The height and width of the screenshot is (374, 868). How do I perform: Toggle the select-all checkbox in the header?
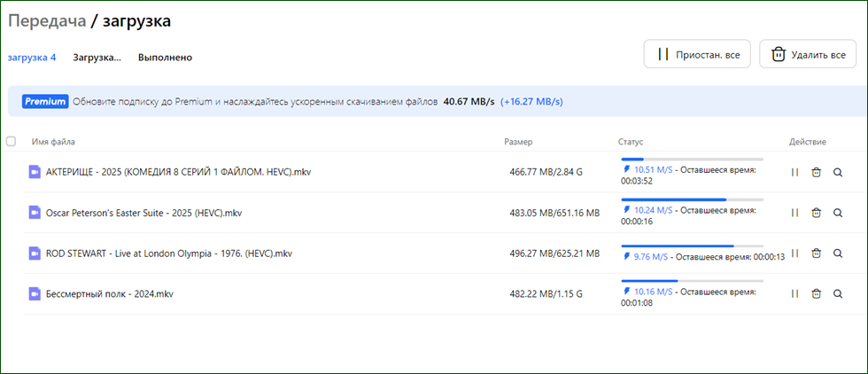(11, 142)
